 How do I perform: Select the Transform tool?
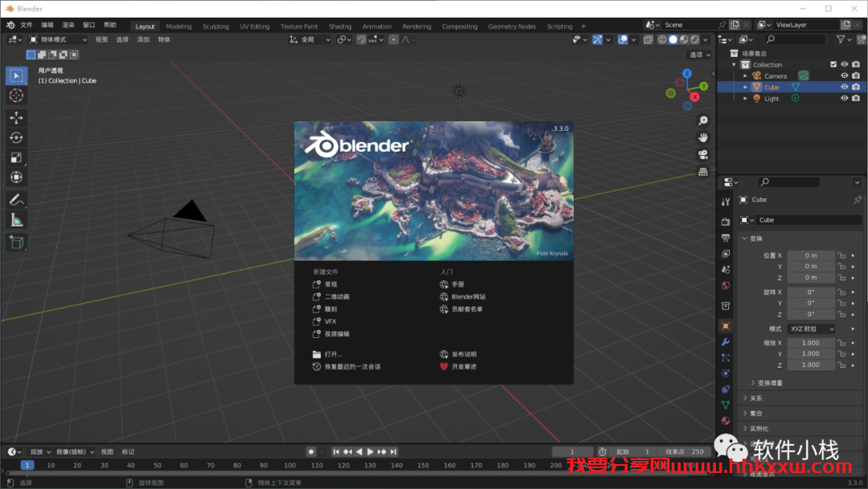click(16, 177)
